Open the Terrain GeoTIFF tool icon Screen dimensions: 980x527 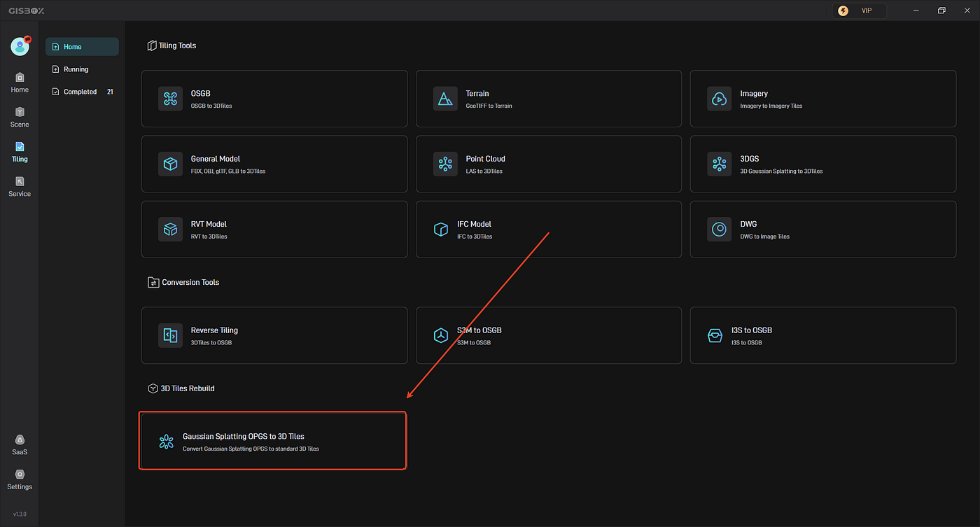[x=444, y=99]
